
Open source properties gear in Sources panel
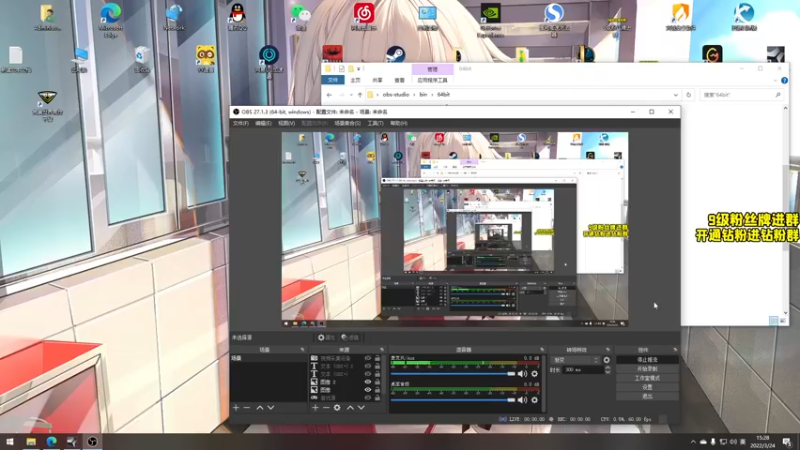pos(337,408)
